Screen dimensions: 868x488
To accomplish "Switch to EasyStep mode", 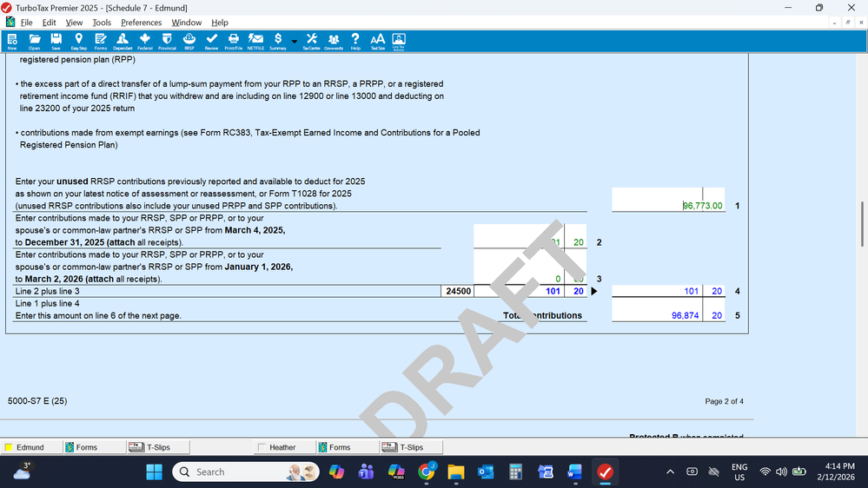I will (78, 42).
